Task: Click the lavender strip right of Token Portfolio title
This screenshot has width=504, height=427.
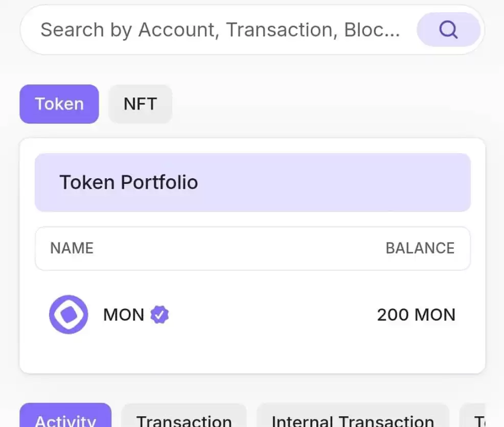Action: [334, 182]
